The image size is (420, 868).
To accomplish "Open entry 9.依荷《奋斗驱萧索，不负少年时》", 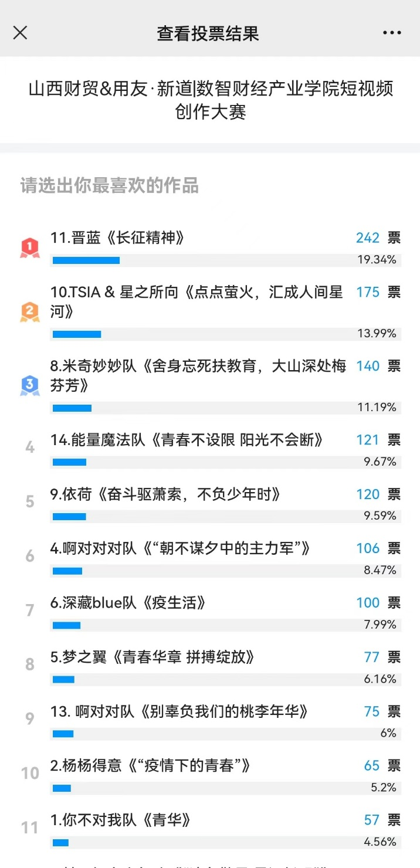I will point(165,494).
